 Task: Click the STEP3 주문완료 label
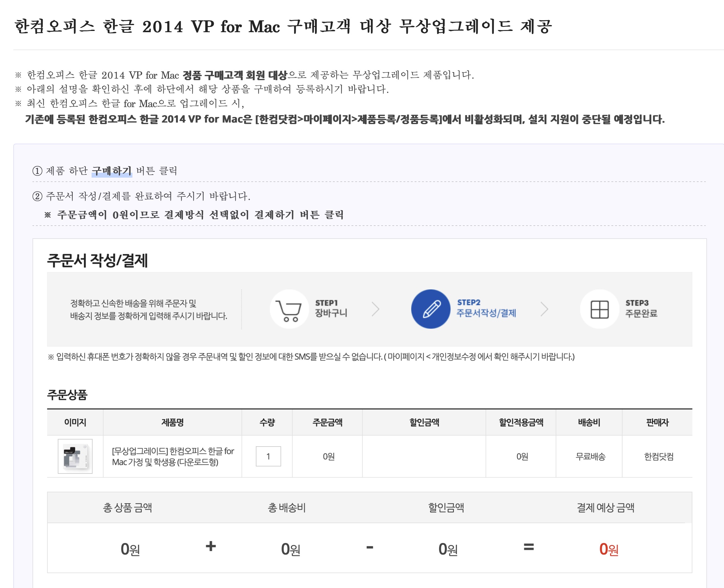point(641,313)
